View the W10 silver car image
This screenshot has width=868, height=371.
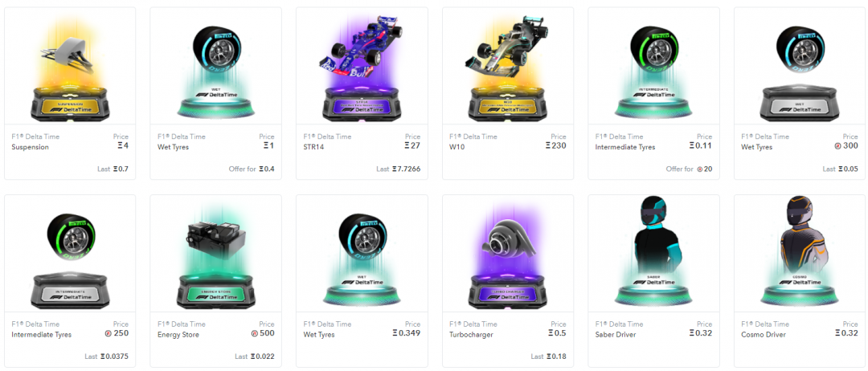(508, 66)
